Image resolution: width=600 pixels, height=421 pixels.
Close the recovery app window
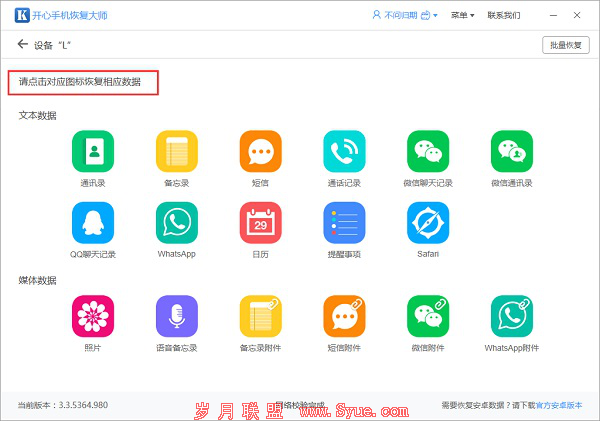tap(577, 15)
